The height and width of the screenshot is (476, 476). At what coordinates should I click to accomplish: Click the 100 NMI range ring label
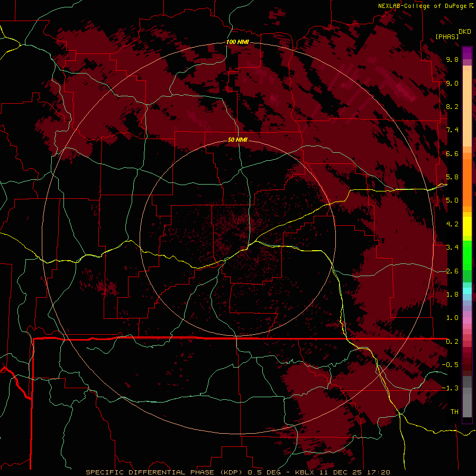point(237,42)
